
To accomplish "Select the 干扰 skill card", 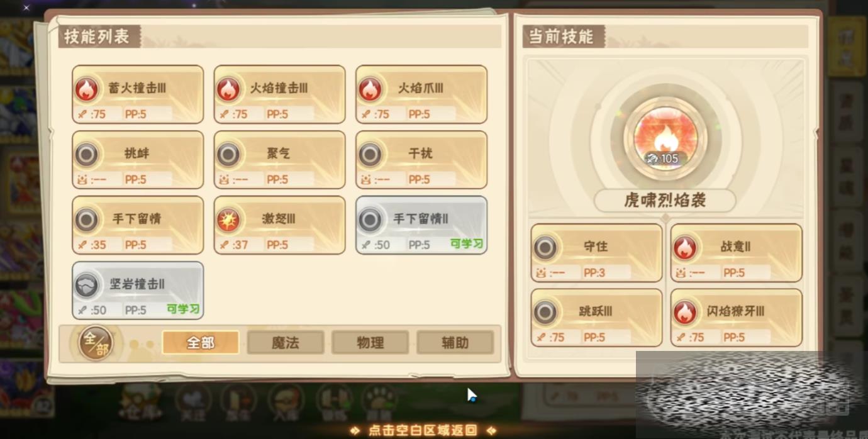I will point(421,160).
